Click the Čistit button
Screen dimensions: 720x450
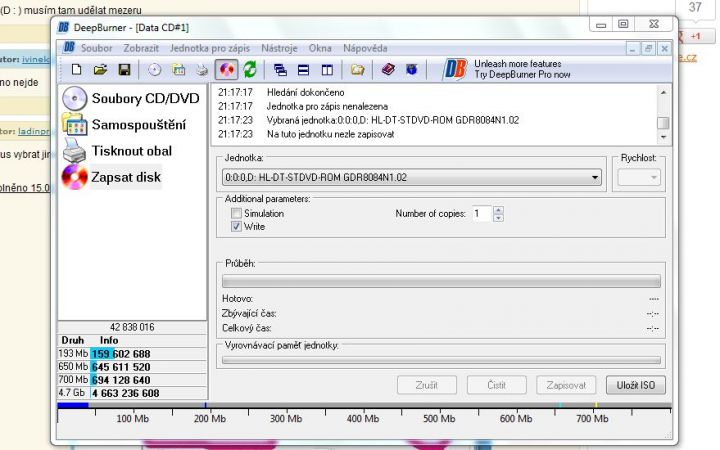(x=497, y=385)
